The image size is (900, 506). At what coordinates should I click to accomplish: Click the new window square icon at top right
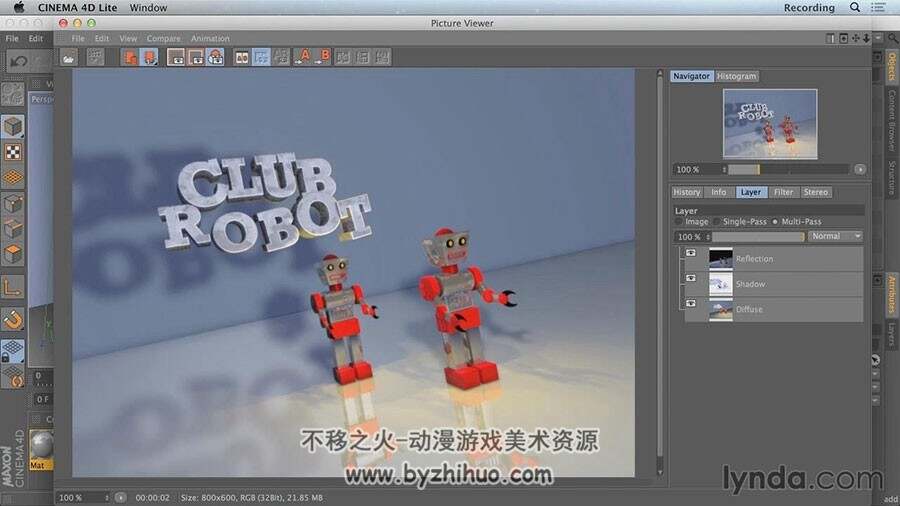pos(843,38)
